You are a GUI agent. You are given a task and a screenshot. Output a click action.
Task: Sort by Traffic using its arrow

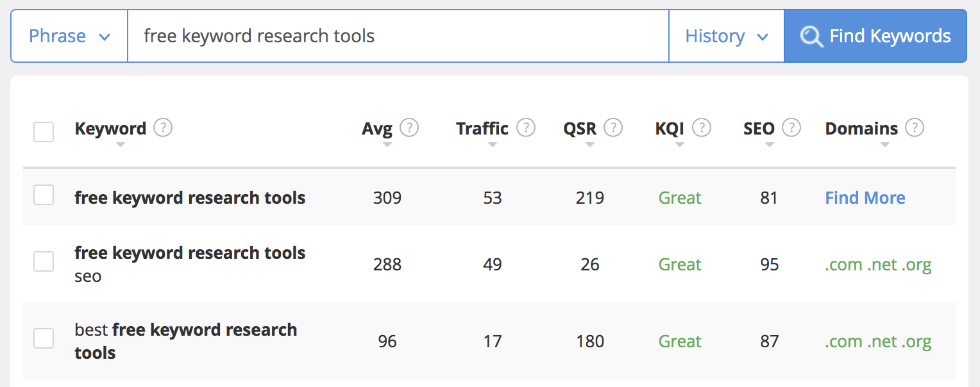pyautogui.click(x=492, y=145)
